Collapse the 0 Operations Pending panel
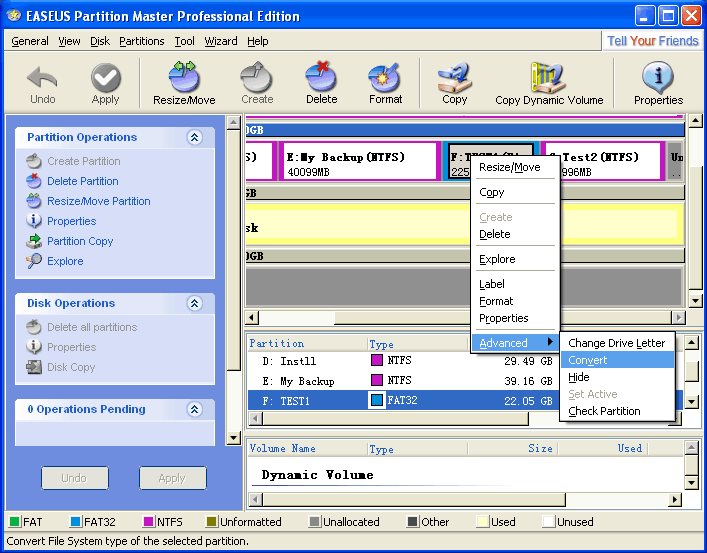 pyautogui.click(x=194, y=409)
